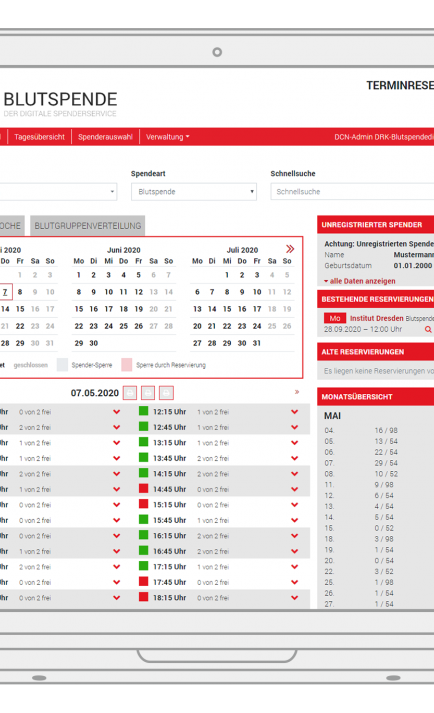The height and width of the screenshot is (713, 434).
Task: Expand the 13:45 Uhr slot row
Action: click(x=294, y=458)
